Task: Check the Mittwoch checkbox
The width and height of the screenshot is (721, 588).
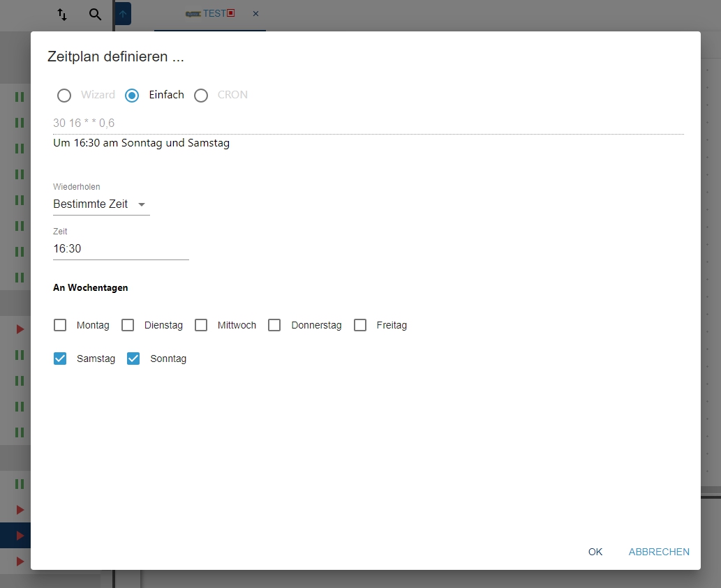Action: (201, 324)
